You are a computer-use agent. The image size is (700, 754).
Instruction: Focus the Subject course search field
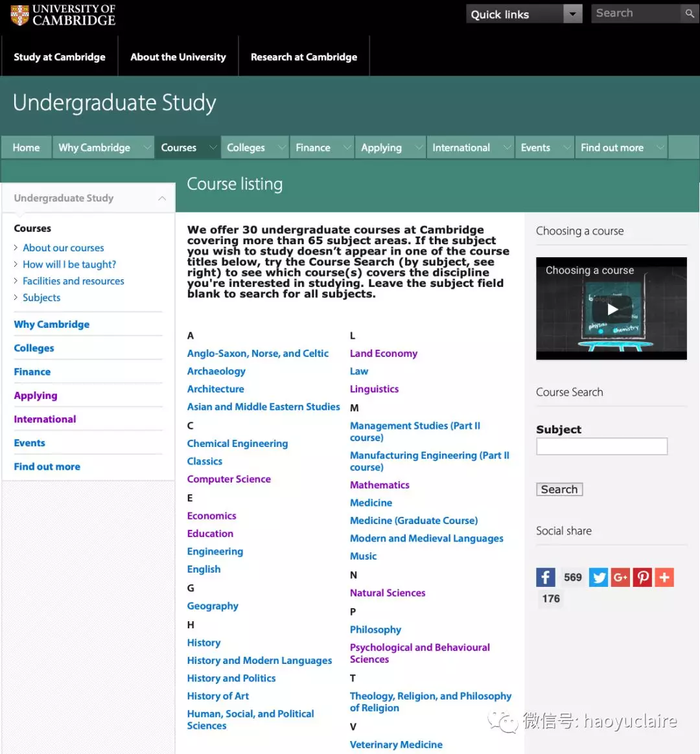point(602,446)
